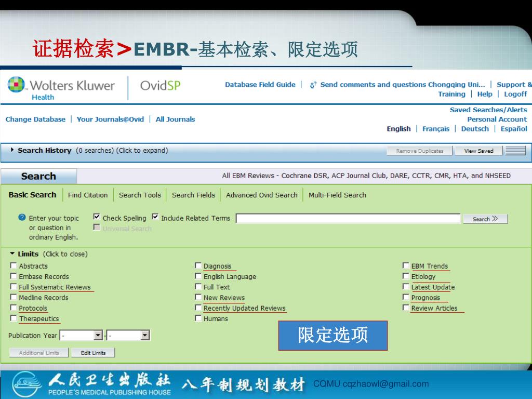This screenshot has height=399, width=532.
Task: Open Saved Searches/Alerts link
Action: pos(488,110)
